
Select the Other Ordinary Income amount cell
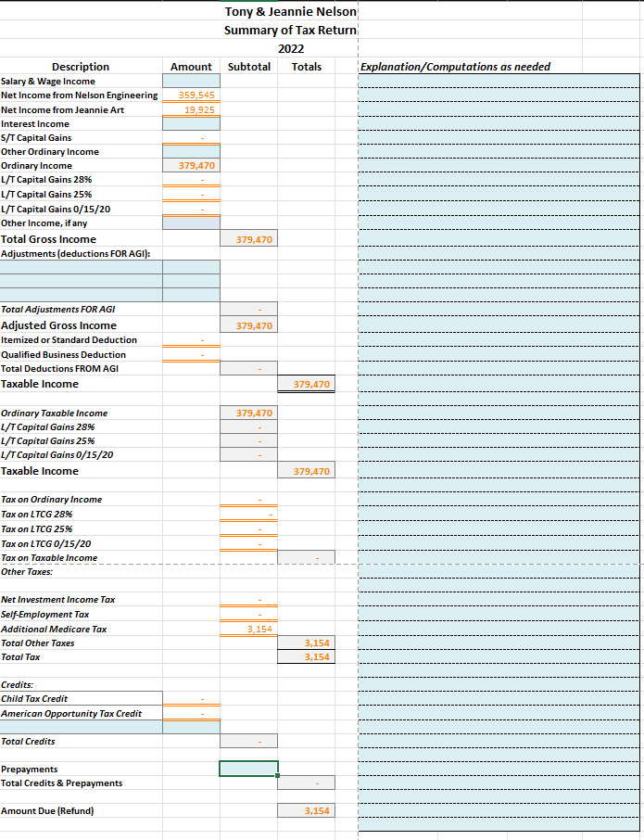click(x=191, y=152)
